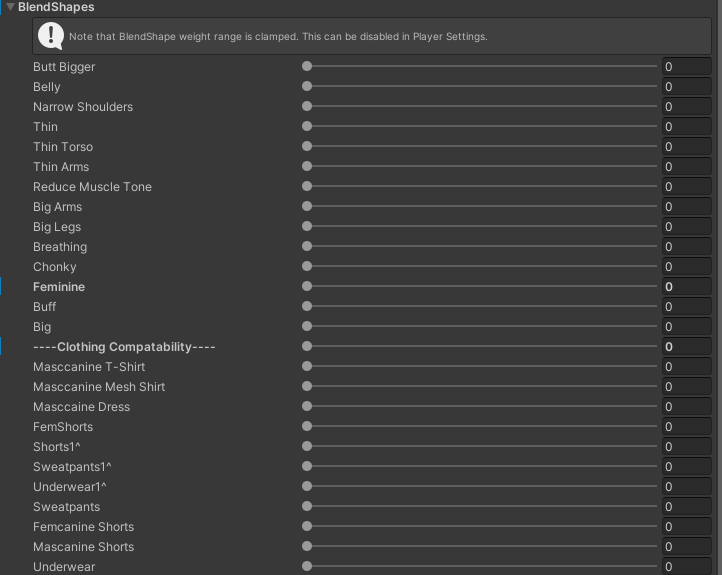Select the Masccaine Dress value field
The image size is (722, 575).
(686, 407)
